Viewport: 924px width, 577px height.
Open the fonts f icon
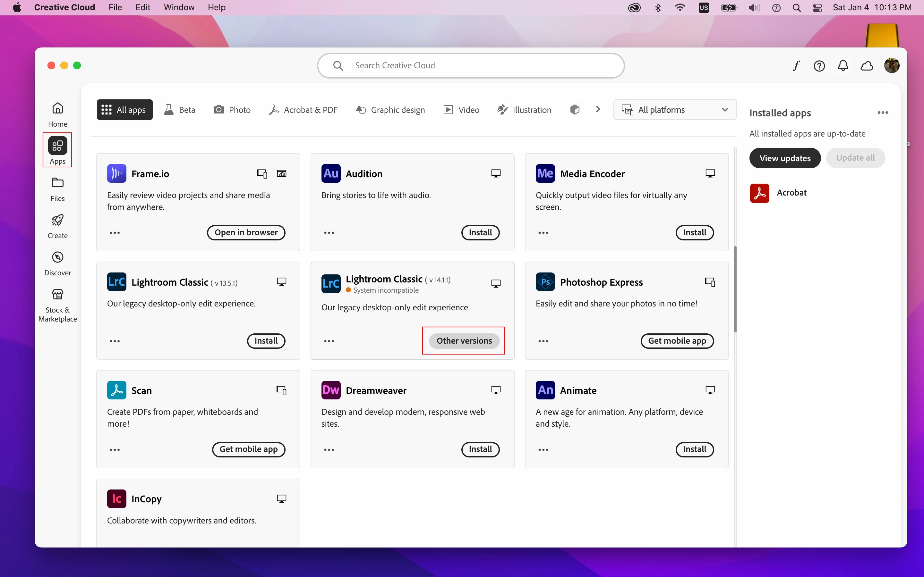(x=796, y=66)
